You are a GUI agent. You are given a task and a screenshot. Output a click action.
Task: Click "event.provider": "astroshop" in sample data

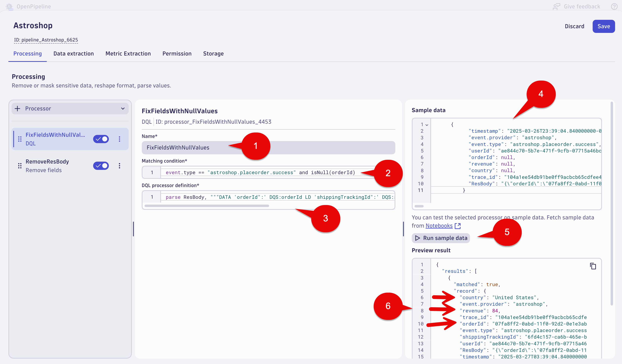point(512,138)
